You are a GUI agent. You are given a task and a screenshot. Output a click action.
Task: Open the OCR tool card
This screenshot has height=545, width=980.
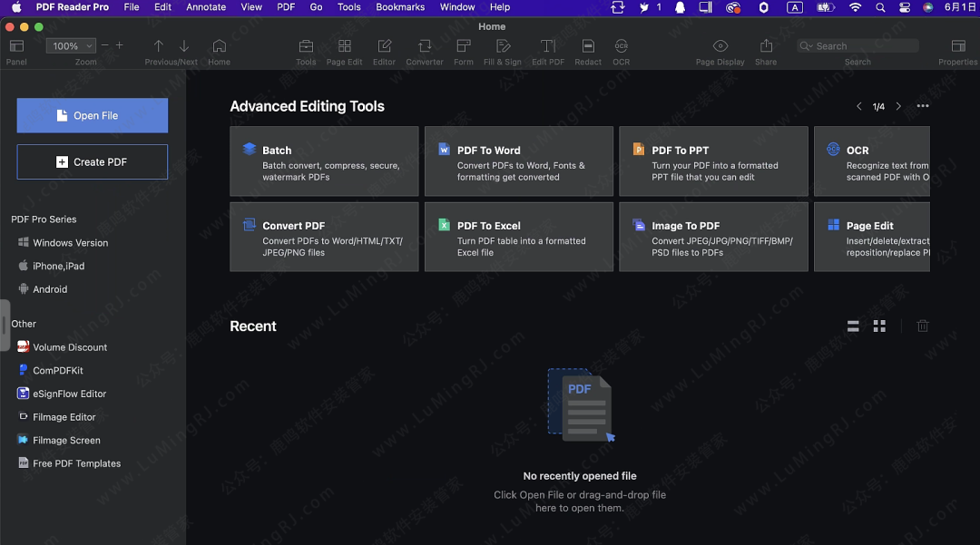pyautogui.click(x=872, y=161)
